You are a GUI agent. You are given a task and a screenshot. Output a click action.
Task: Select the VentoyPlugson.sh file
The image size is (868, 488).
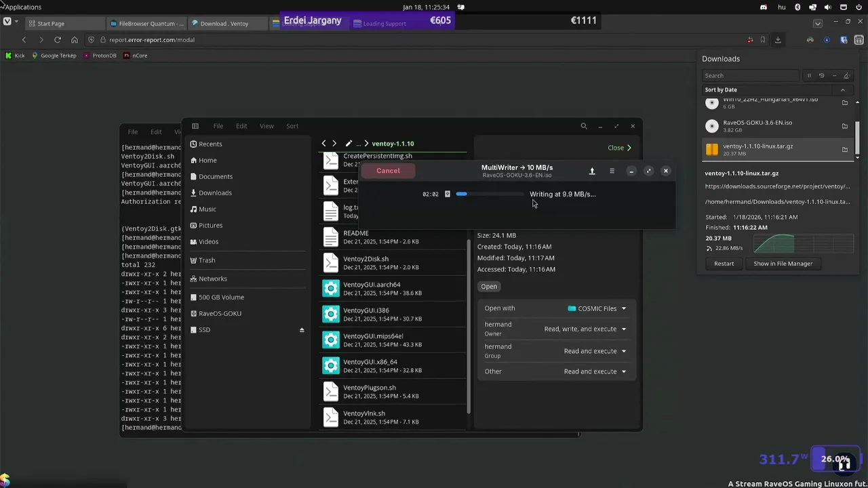click(x=393, y=391)
